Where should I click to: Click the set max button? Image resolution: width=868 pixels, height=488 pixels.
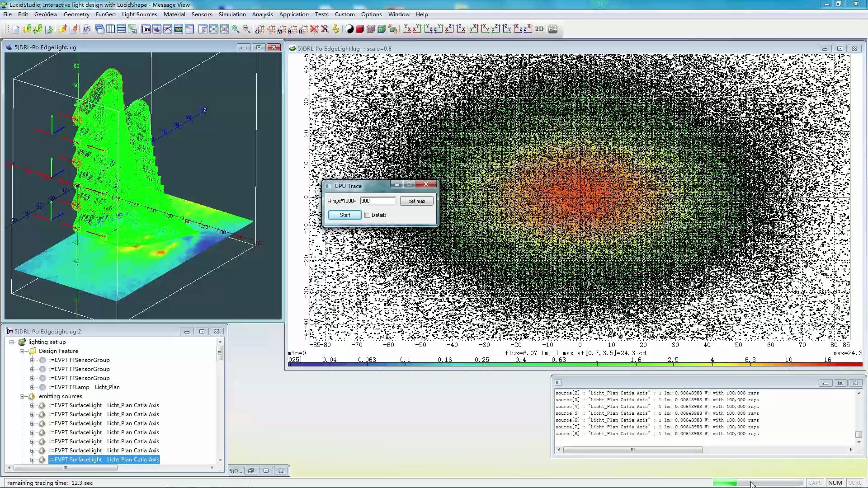click(x=416, y=201)
